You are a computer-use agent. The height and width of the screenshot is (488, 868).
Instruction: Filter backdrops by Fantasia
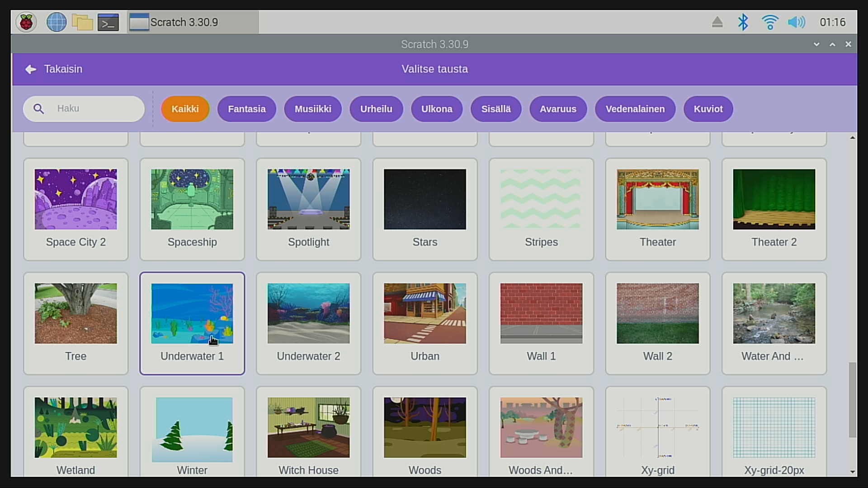tap(247, 109)
